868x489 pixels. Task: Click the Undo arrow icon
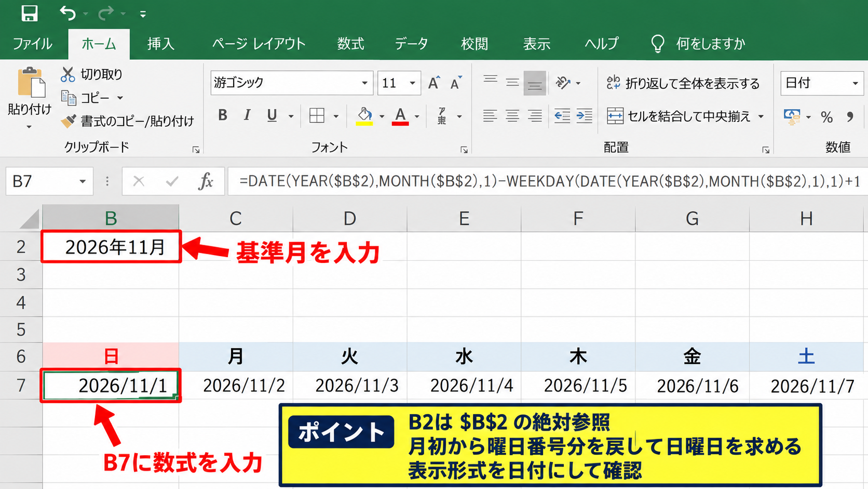click(68, 13)
